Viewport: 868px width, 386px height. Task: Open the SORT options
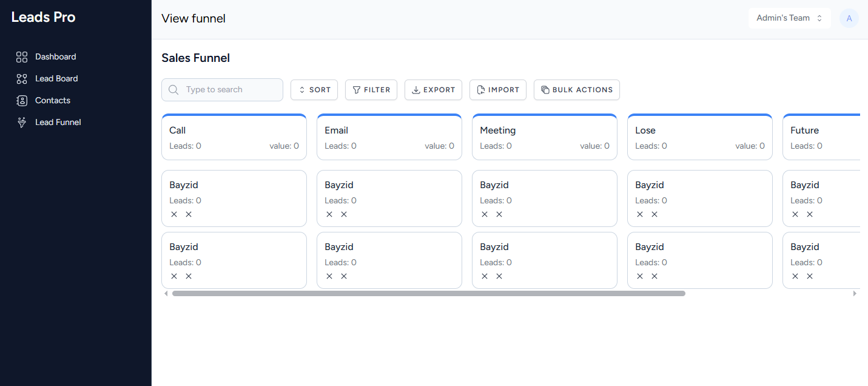click(x=314, y=90)
